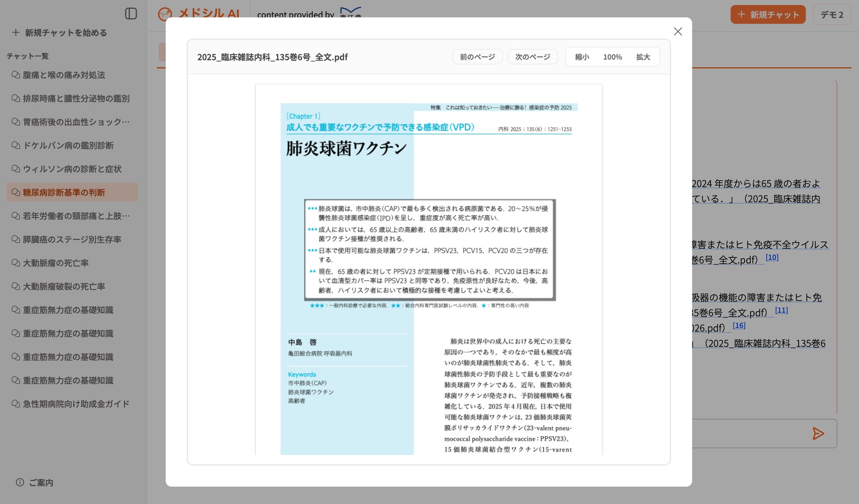Click the info icon beside ご案内
The width and height of the screenshot is (859, 504).
20,482
